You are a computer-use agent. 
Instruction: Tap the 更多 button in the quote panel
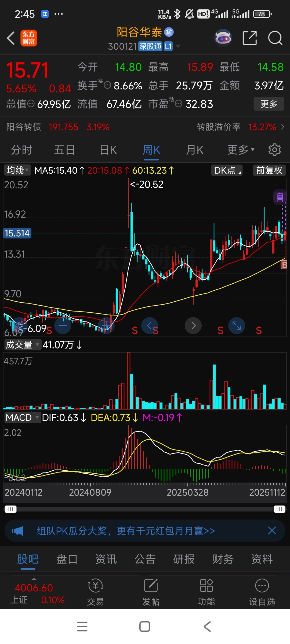point(269,104)
